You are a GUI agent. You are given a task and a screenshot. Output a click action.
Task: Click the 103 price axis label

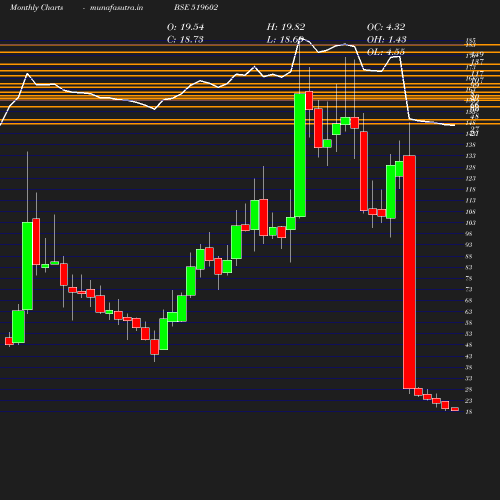coord(470,223)
